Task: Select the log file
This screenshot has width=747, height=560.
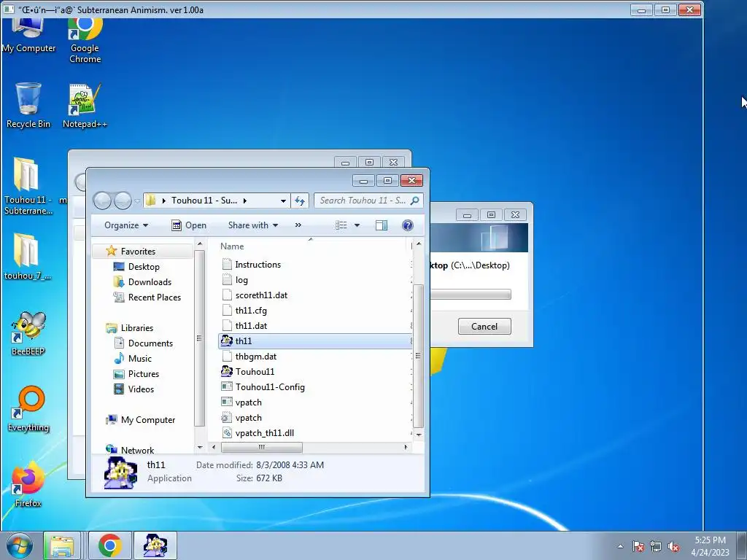Action: pyautogui.click(x=241, y=280)
